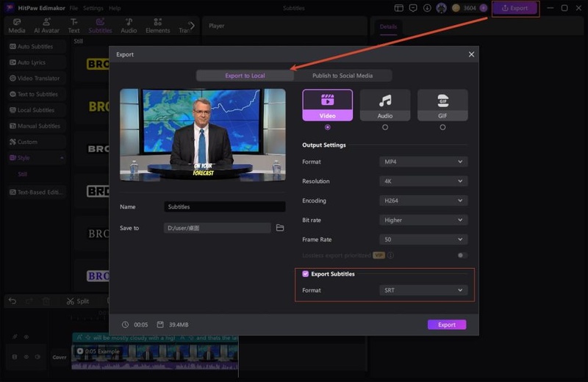Click the layout switch icon in title bar
The width and height of the screenshot is (588, 382).
tap(398, 8)
